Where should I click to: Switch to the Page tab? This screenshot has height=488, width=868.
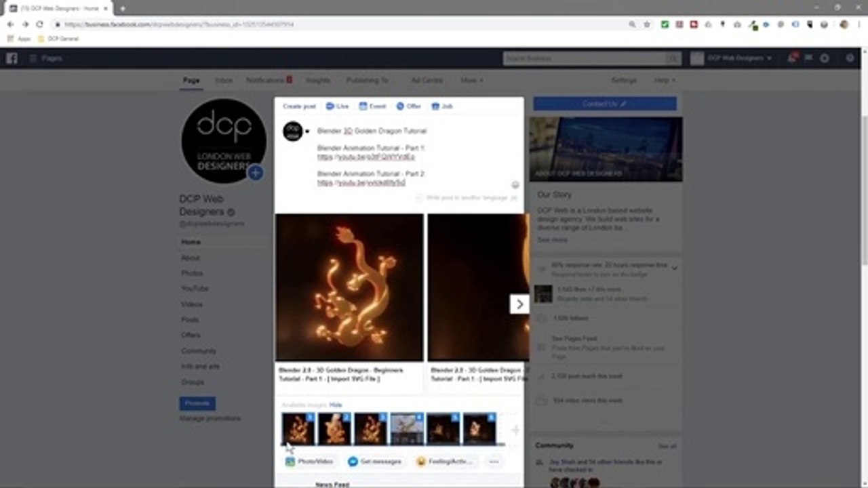(191, 80)
